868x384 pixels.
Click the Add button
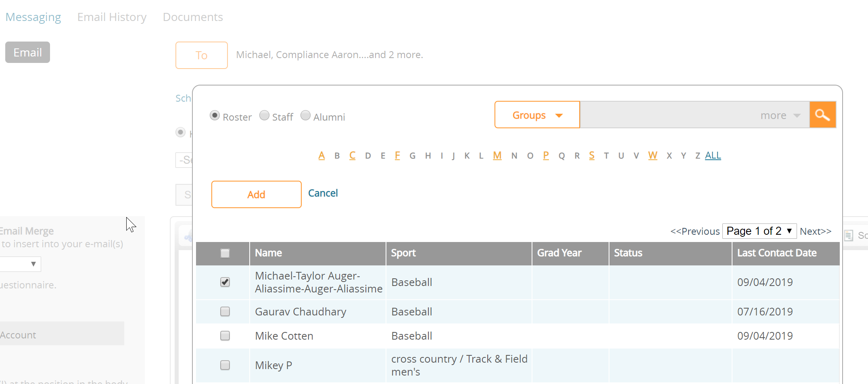coord(256,194)
